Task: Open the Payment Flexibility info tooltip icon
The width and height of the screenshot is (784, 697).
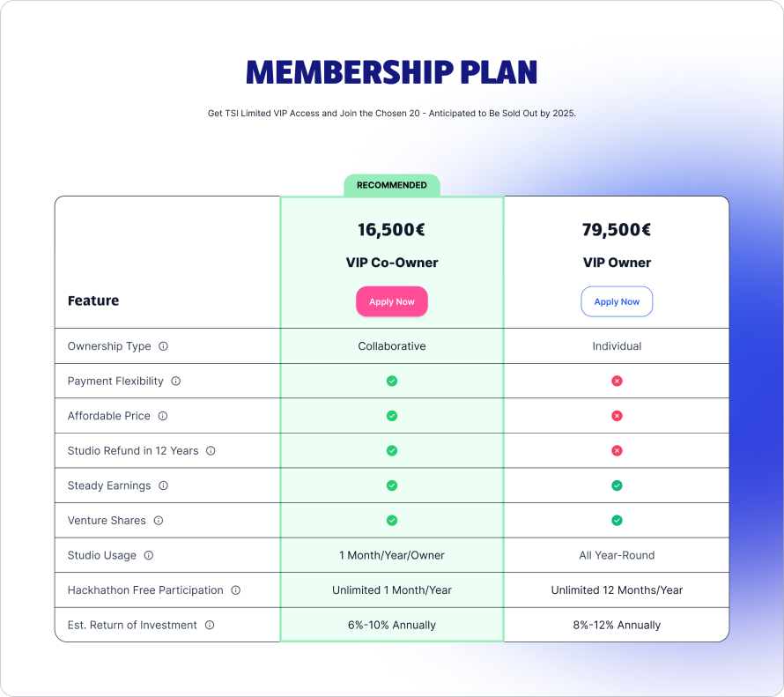Action: (176, 381)
